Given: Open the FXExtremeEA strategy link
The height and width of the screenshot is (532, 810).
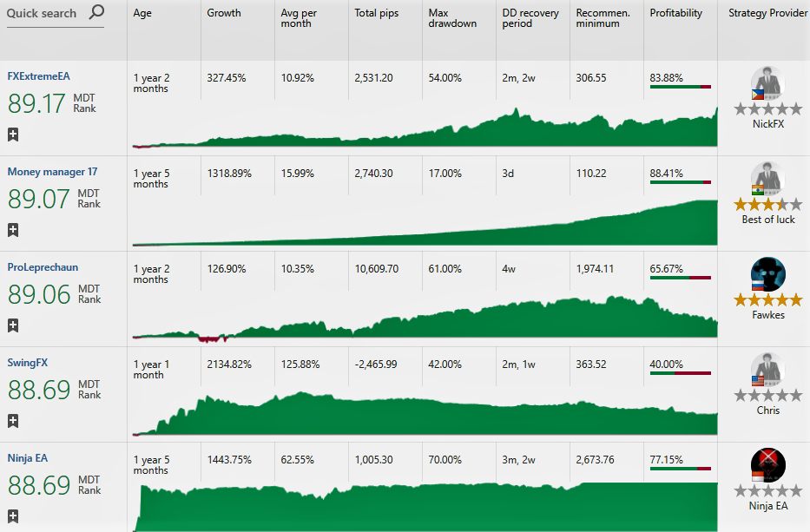Looking at the screenshot, I should [x=39, y=76].
